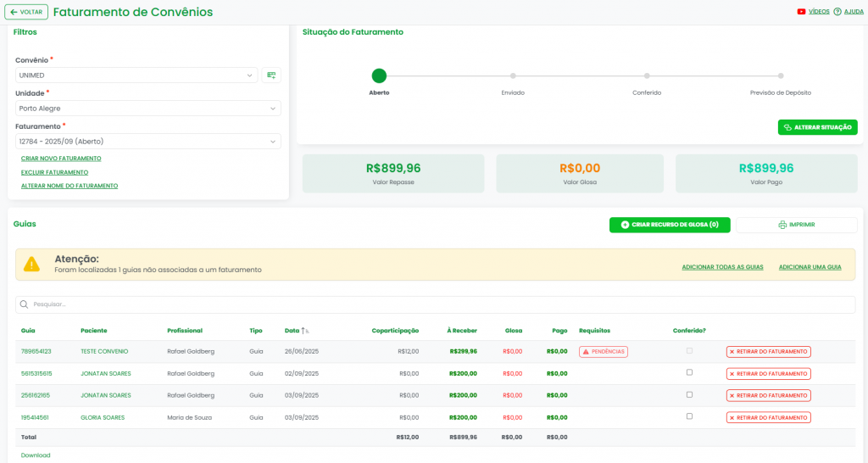The height and width of the screenshot is (463, 868).
Task: Click the search magnifier icon
Action: [25, 304]
